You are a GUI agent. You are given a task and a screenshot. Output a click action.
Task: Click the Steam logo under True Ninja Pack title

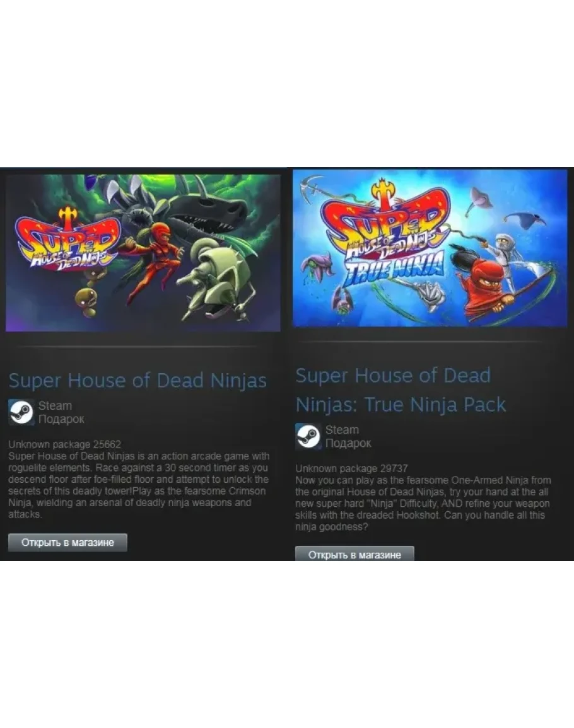(x=308, y=436)
